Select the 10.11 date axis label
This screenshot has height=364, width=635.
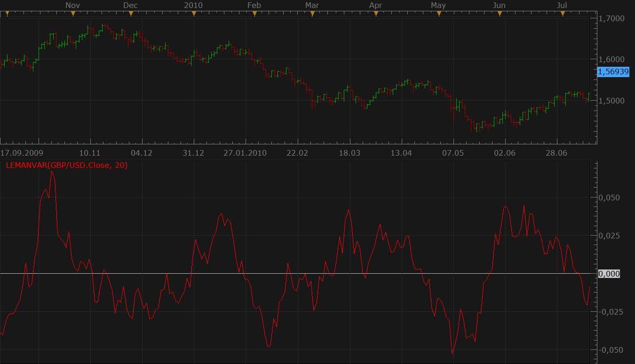90,153
